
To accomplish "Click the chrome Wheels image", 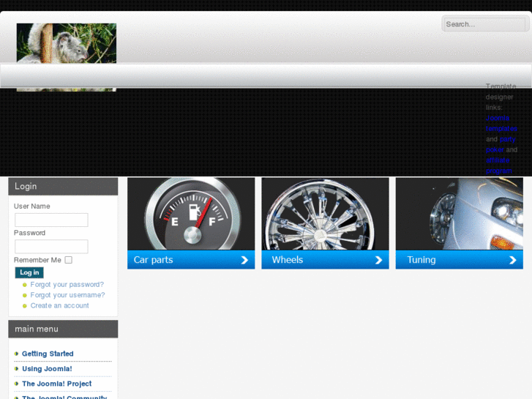I will click(x=325, y=214).
